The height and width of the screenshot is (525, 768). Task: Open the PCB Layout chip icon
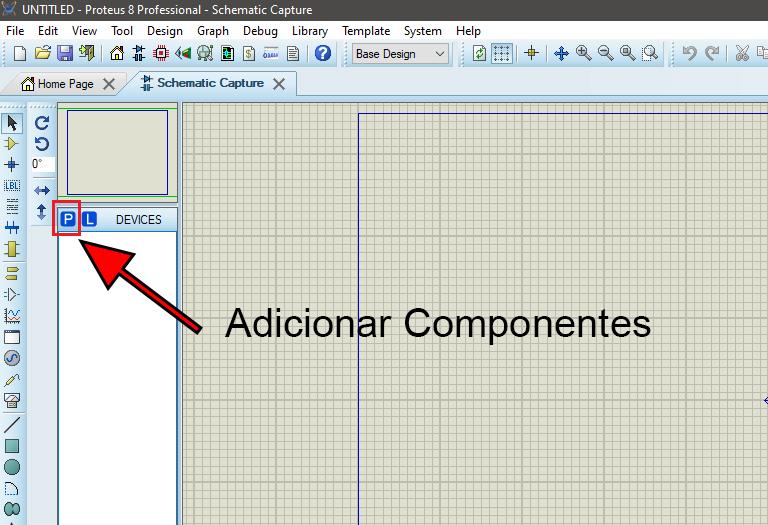161,53
